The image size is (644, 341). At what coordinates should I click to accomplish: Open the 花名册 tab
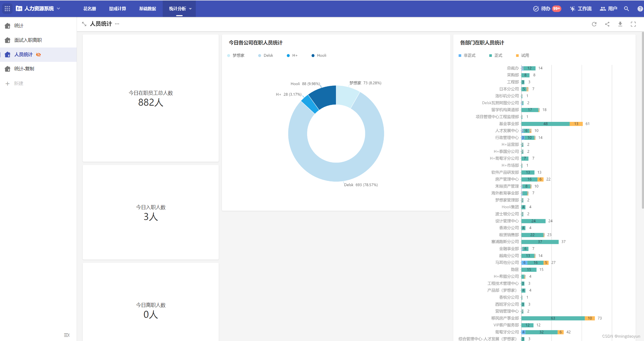tap(90, 9)
